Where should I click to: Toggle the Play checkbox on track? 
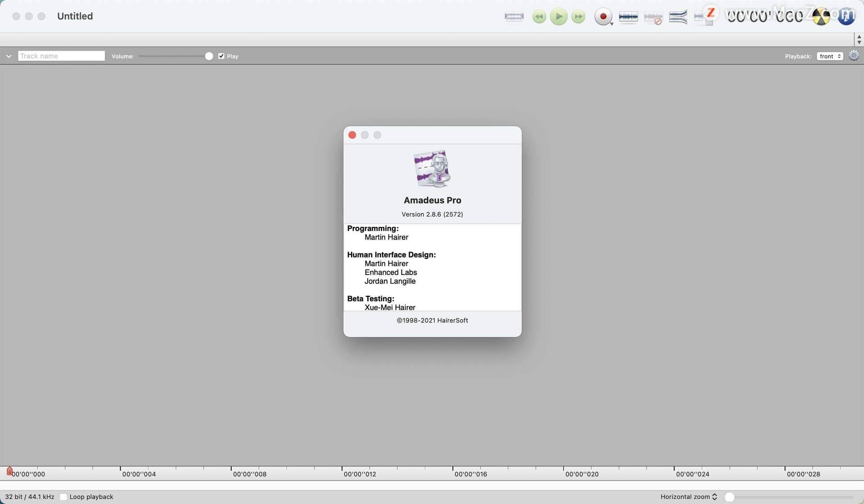pos(221,55)
